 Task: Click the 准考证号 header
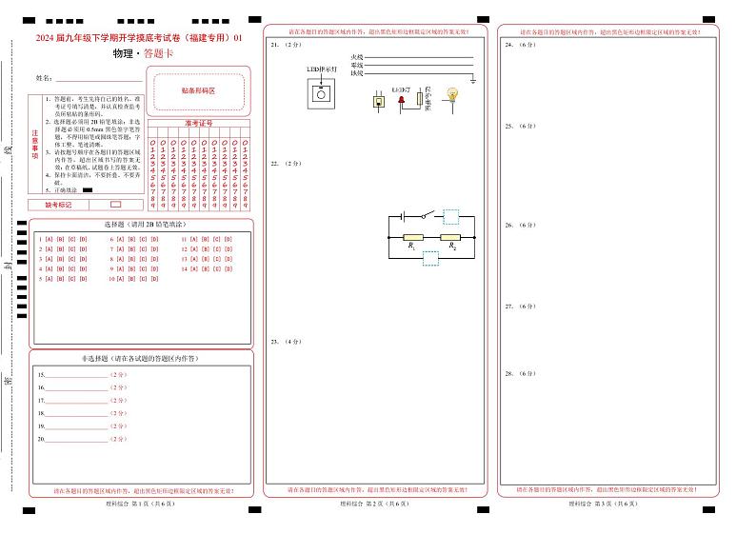coord(199,124)
